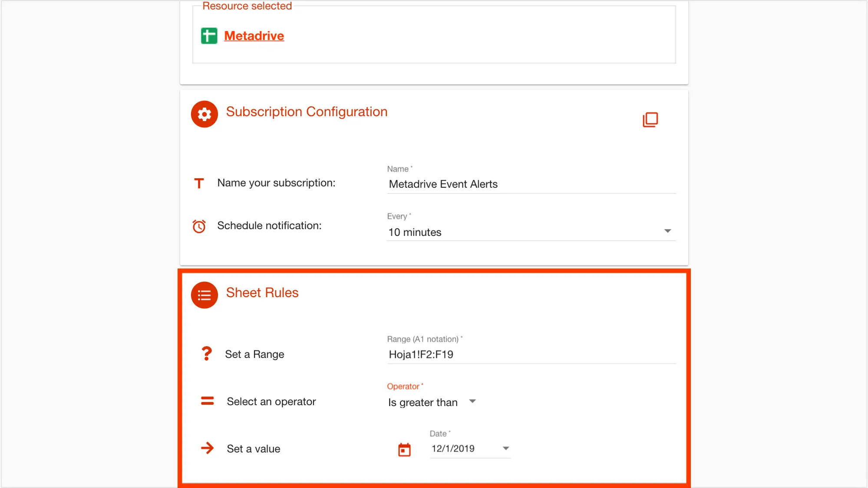Click the alarm clock schedule icon
868x488 pixels.
tap(199, 226)
